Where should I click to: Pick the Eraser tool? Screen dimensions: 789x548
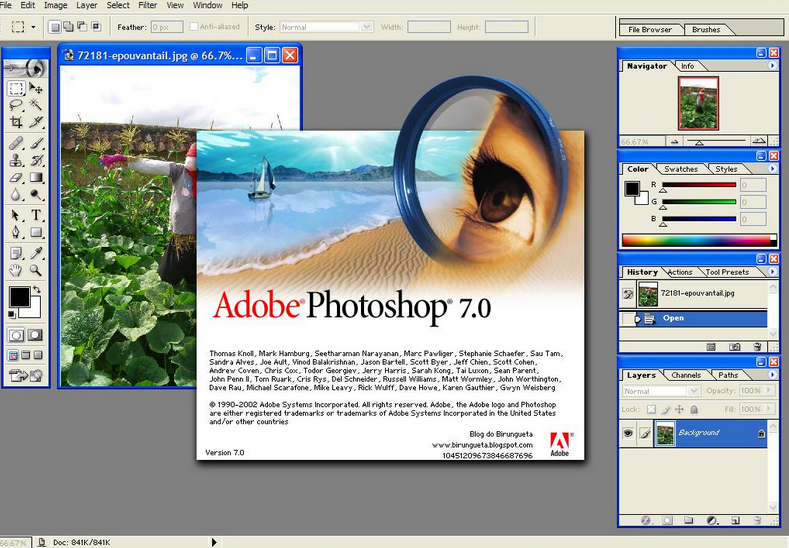(x=16, y=177)
